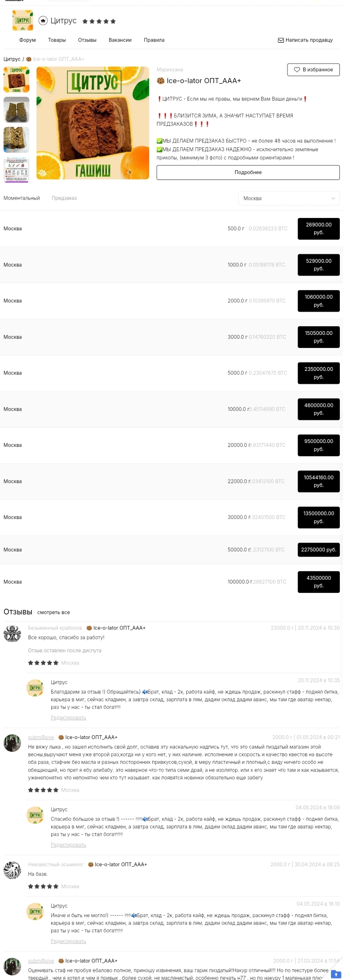343x980 pixels.
Task: Toggle В избранное for this product
Action: coord(314,70)
